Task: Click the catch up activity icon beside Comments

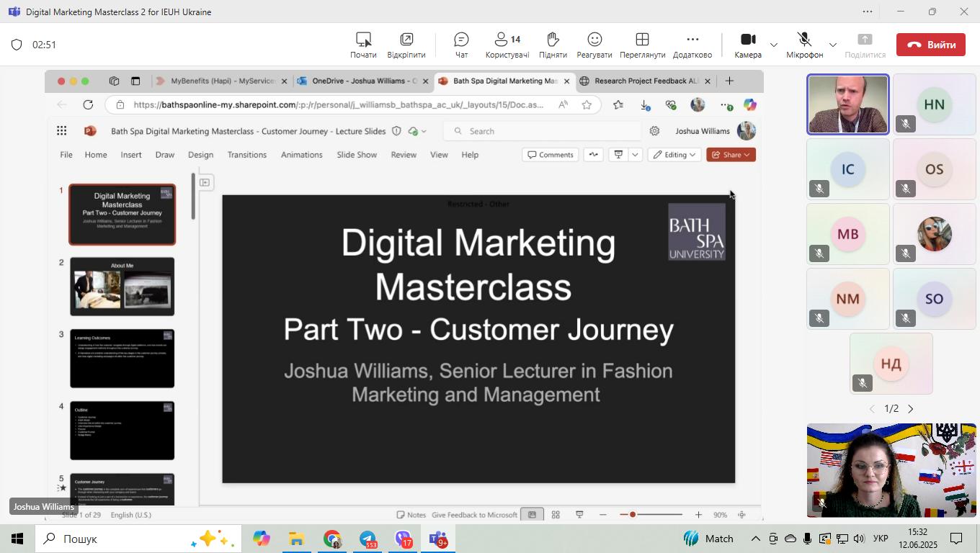Action: (x=594, y=155)
